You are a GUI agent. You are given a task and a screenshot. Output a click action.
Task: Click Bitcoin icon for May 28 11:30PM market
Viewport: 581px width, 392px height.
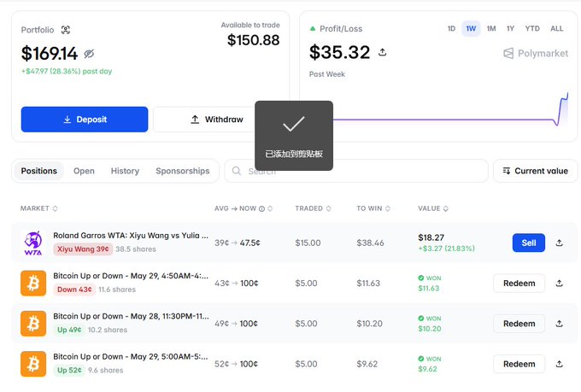tap(33, 324)
